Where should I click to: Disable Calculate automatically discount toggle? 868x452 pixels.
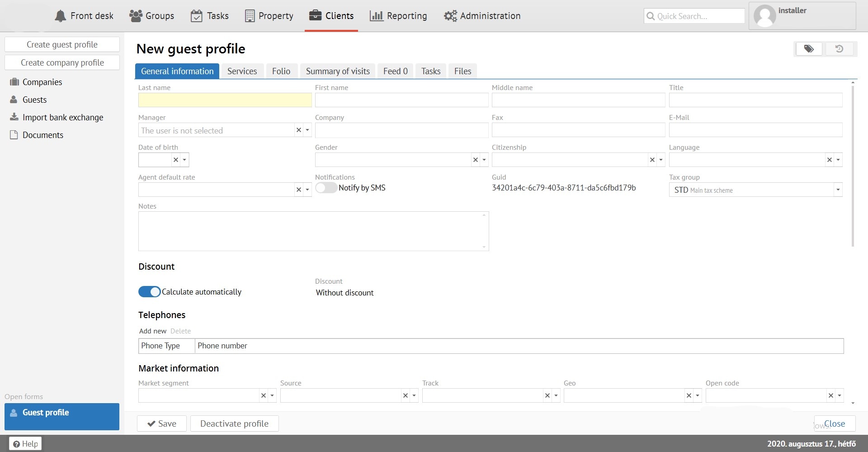[x=149, y=292]
